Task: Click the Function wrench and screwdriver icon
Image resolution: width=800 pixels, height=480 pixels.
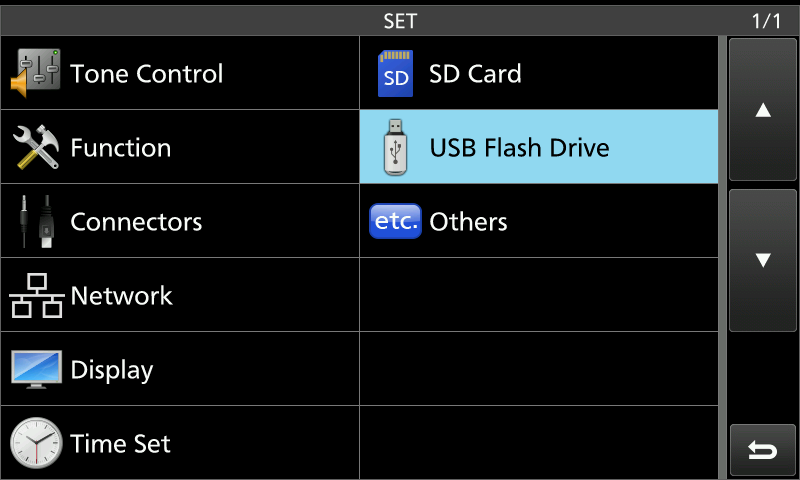Action: tap(36, 148)
